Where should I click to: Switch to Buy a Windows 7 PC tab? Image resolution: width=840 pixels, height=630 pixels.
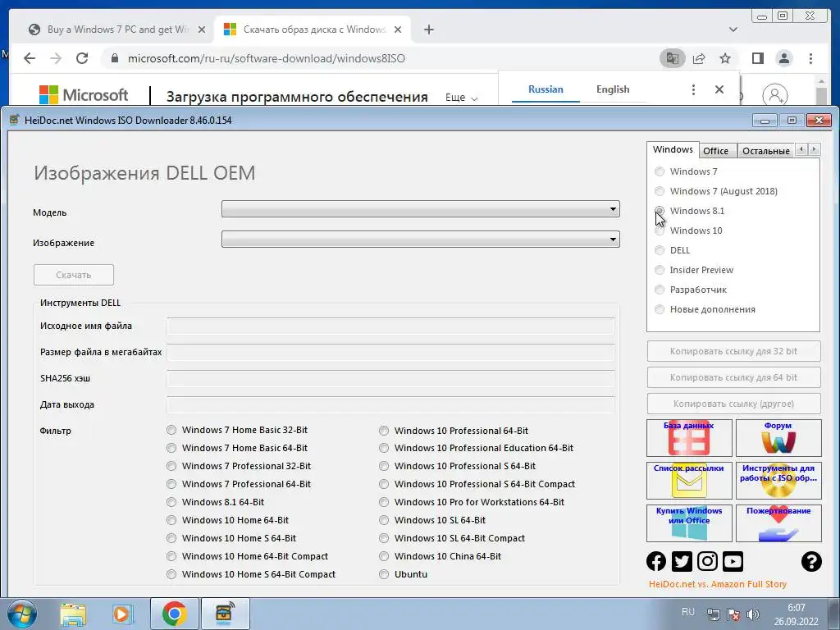pos(116,30)
